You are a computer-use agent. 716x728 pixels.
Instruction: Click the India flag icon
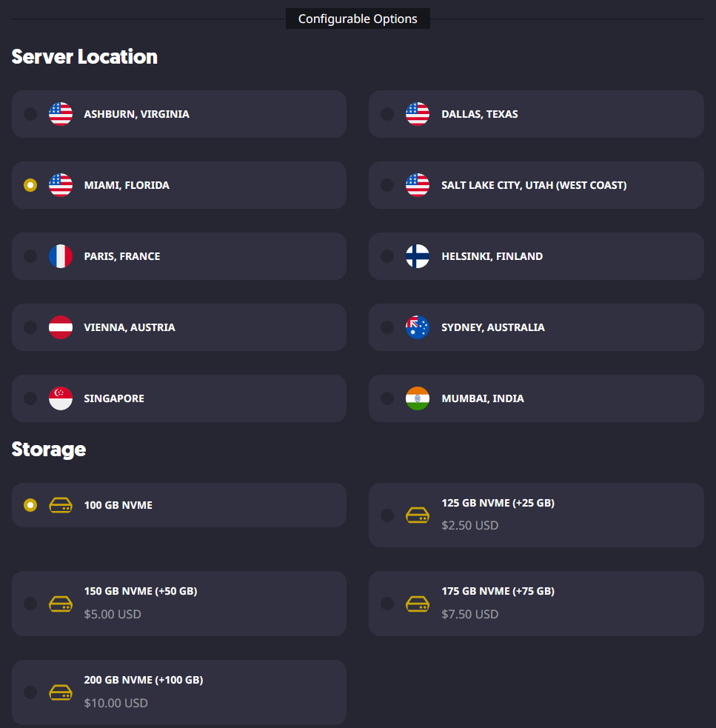click(x=418, y=398)
